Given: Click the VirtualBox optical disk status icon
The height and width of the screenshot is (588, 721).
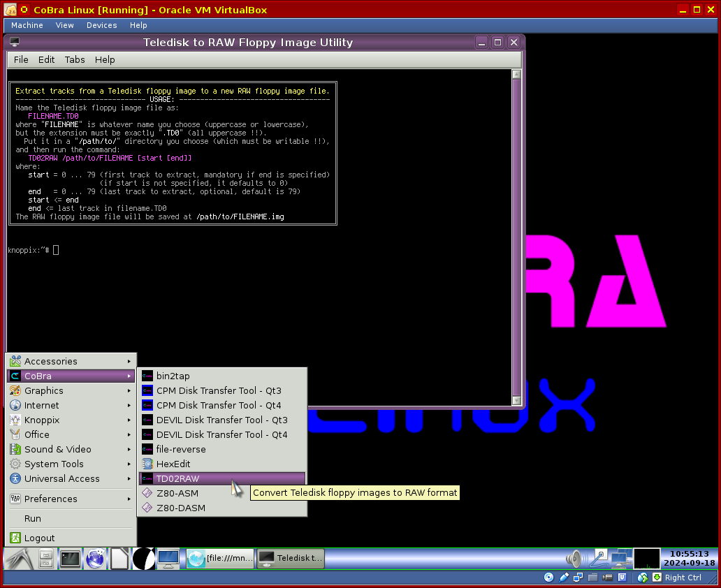Looking at the screenshot, I should (548, 578).
